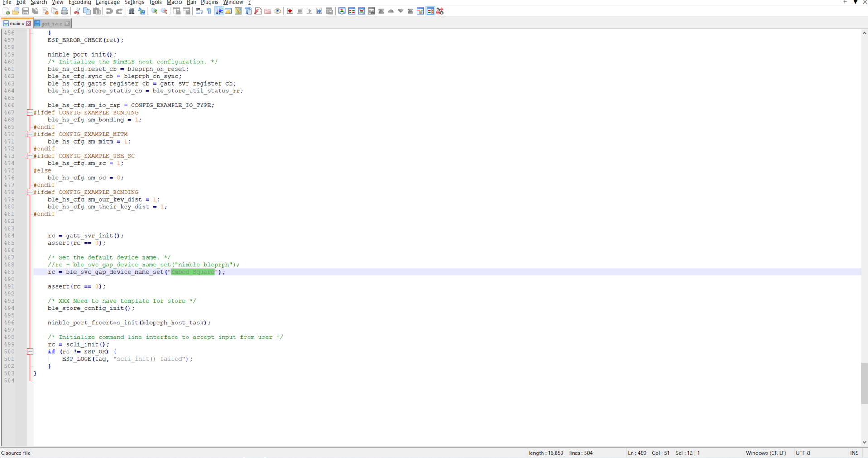
Task: Toggle the compare navigation bar icon
Action: [430, 11]
